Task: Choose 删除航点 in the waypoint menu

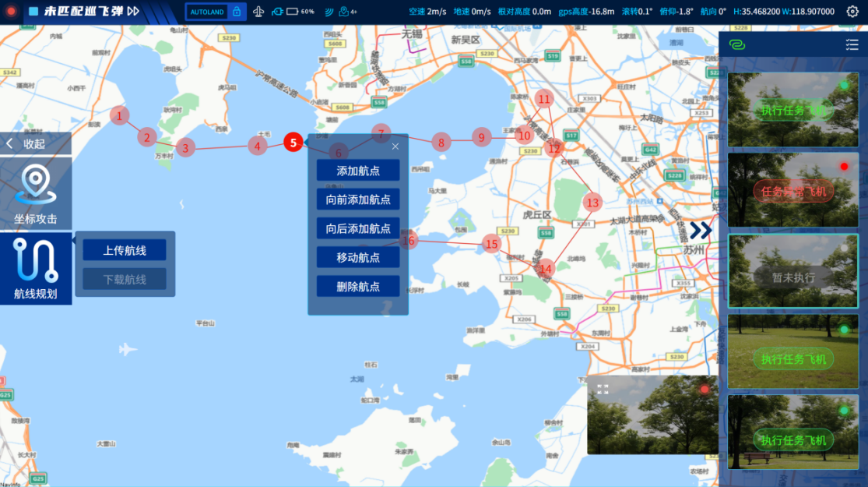Action: pyautogui.click(x=358, y=286)
